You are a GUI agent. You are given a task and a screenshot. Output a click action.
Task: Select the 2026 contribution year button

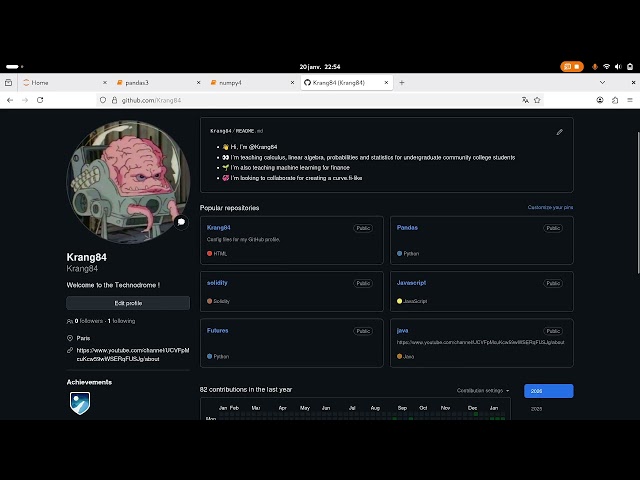pos(548,391)
